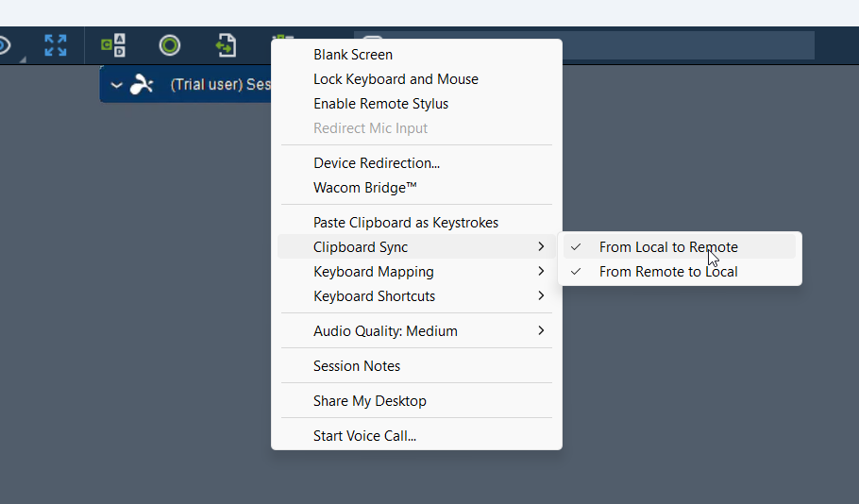
Task: Toggle From Local to Remote sync
Action: [680, 247]
